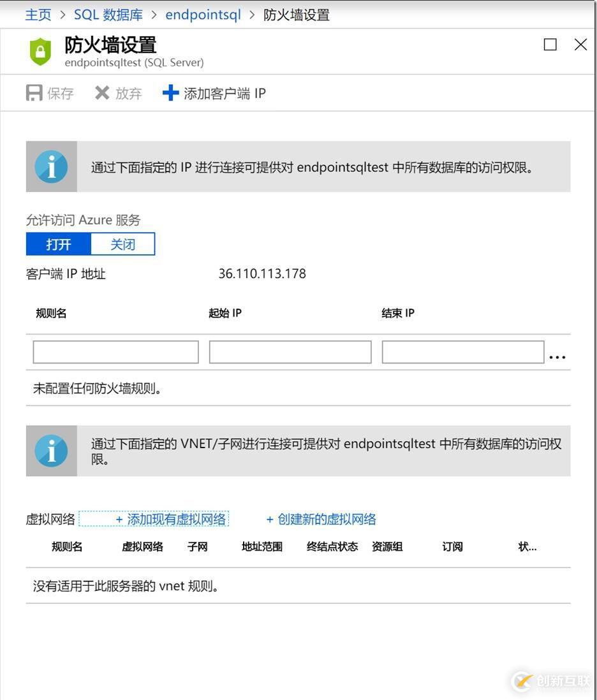Screen dimensions: 597x700
Task: Click the 虚拟网络 column header in vnet table
Action: tap(142, 546)
